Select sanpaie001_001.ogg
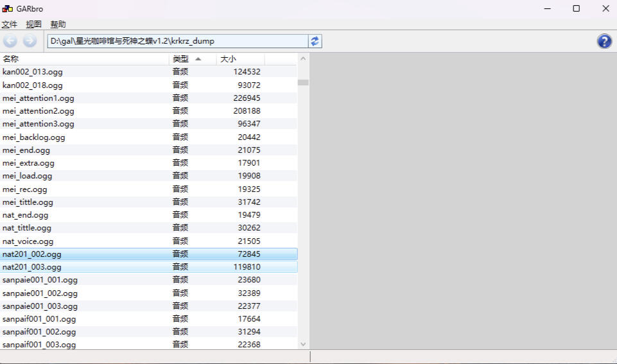The width and height of the screenshot is (617, 364). tap(148, 280)
